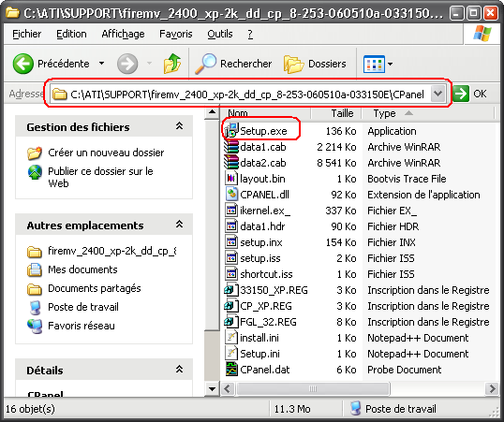Expand the address bar dropdown
Viewport: 504px width, 422px height.
(437, 95)
